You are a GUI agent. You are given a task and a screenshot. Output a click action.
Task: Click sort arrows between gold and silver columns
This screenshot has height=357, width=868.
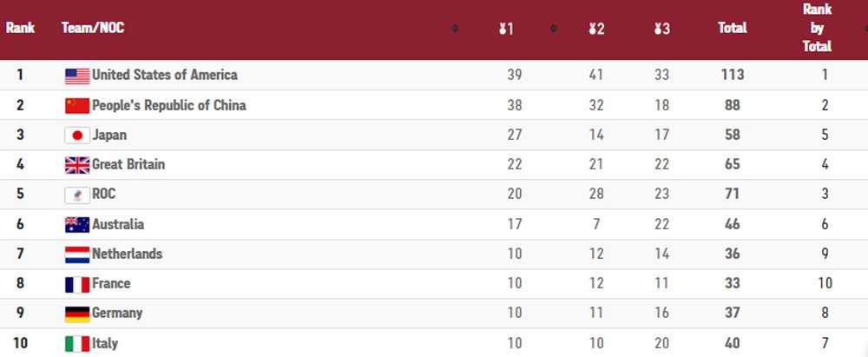click(553, 30)
